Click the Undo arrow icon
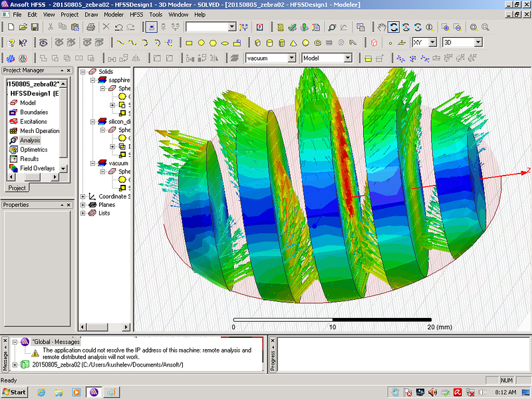 click(118, 27)
